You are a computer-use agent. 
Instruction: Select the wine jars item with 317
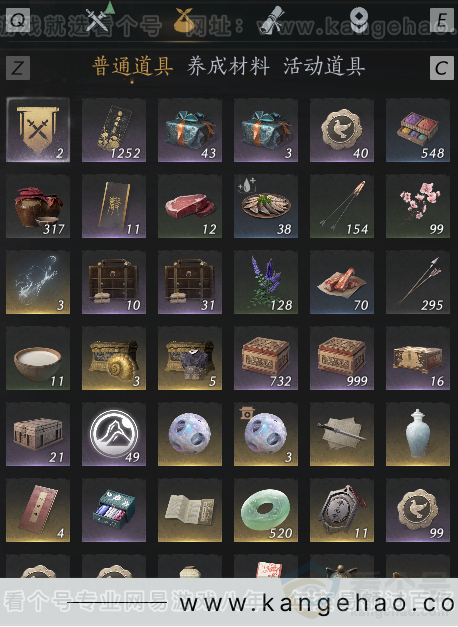(38, 206)
